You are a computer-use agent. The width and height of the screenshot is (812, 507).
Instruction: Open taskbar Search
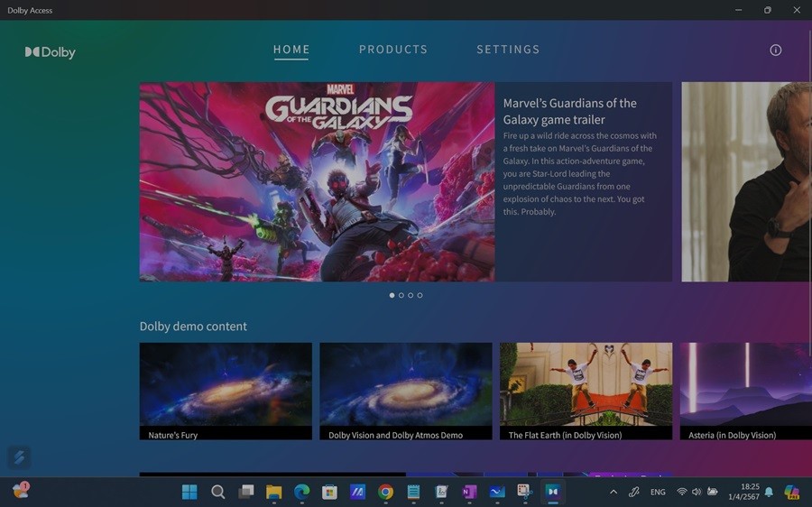pyautogui.click(x=217, y=492)
